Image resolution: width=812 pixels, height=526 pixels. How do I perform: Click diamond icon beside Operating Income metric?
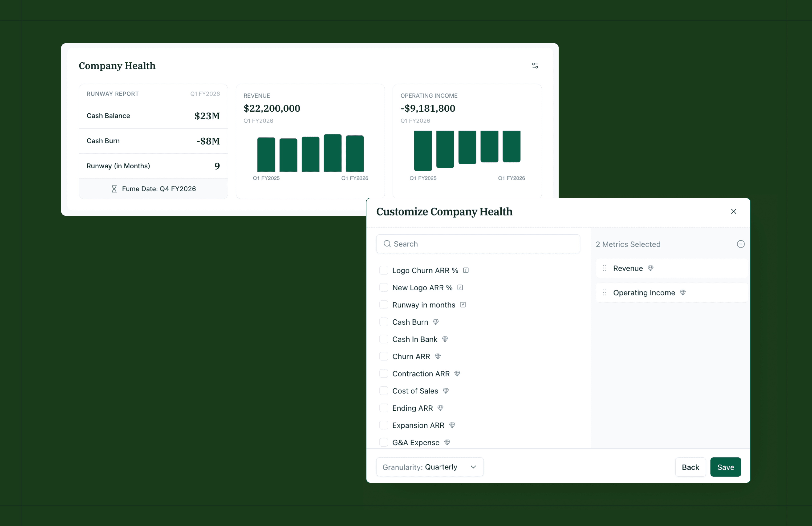click(682, 293)
